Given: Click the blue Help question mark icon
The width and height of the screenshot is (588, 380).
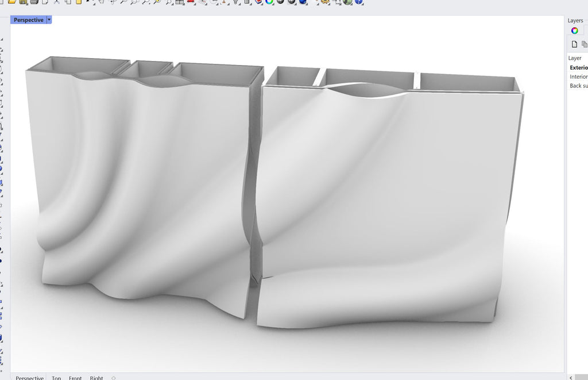Looking at the screenshot, I should (x=359, y=2).
